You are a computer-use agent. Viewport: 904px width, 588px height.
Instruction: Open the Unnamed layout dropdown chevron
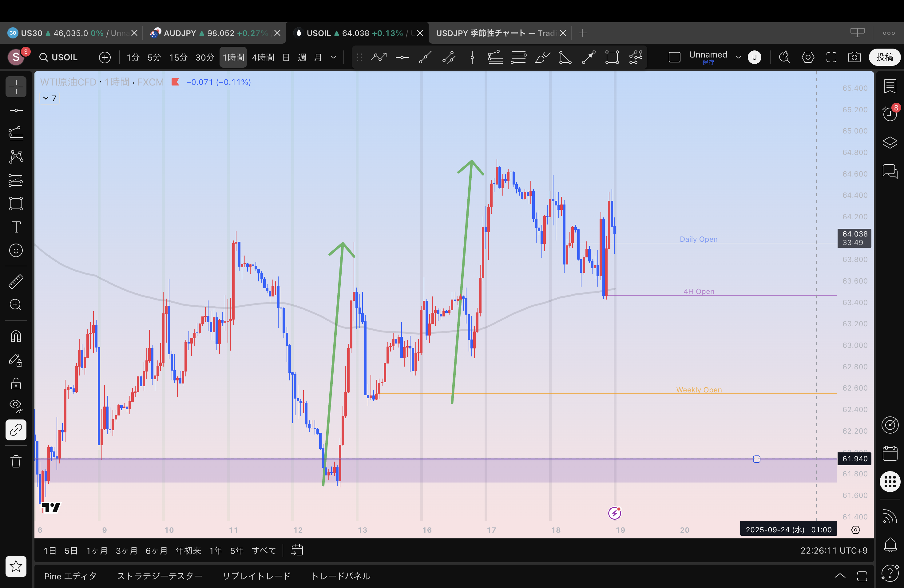pyautogui.click(x=738, y=58)
